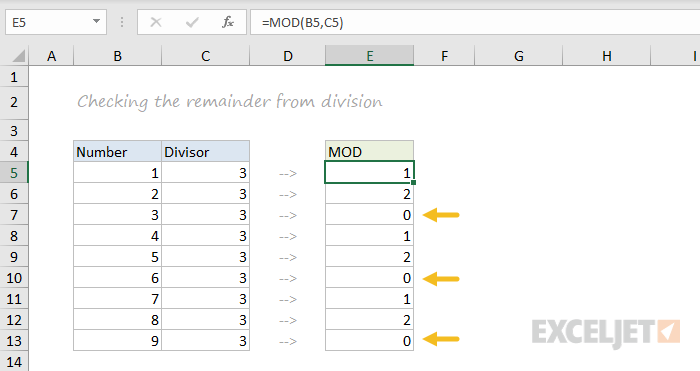Click the formula bar with =MOD(B5,C5)
700x371 pixels.
point(475,22)
